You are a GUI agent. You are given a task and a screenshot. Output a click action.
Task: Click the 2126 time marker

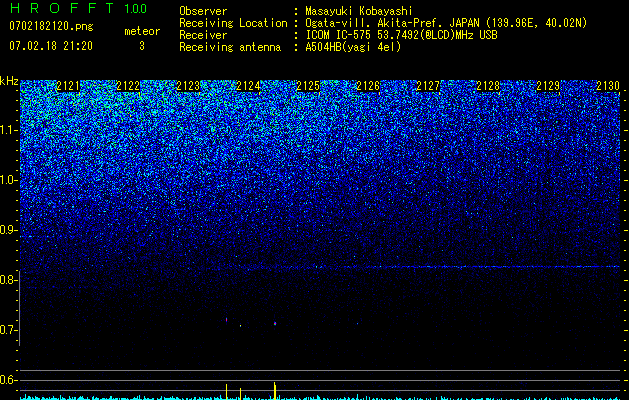coord(368,86)
